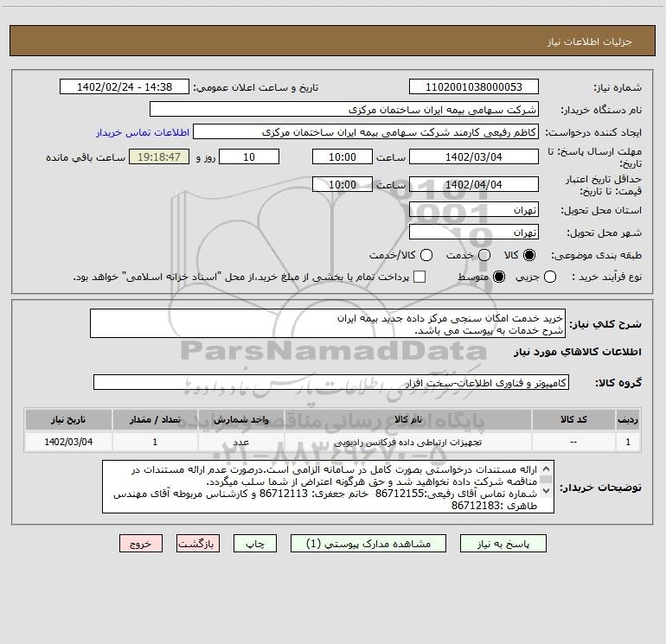Click the نام دستگاه خریدار field
Screen dimensions: 666x644
tap(344, 110)
